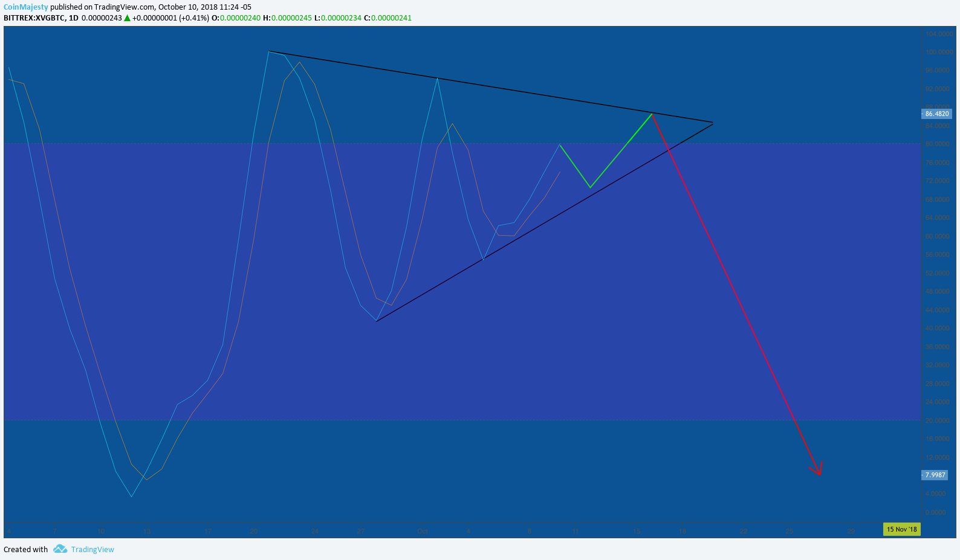Click the 104.0000 scale label

click(939, 34)
